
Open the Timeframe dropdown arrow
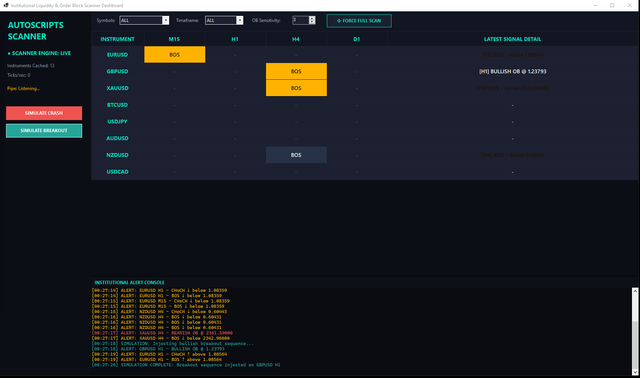tap(240, 20)
